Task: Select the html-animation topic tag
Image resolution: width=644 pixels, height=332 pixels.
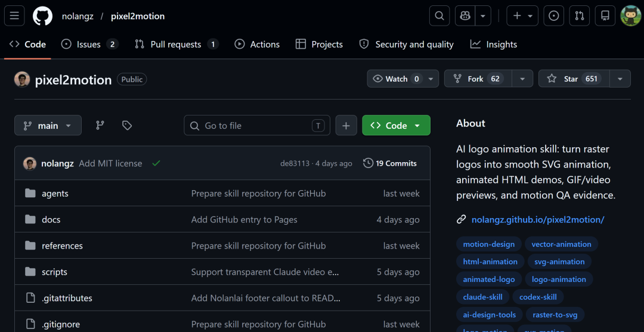Action: click(x=490, y=262)
